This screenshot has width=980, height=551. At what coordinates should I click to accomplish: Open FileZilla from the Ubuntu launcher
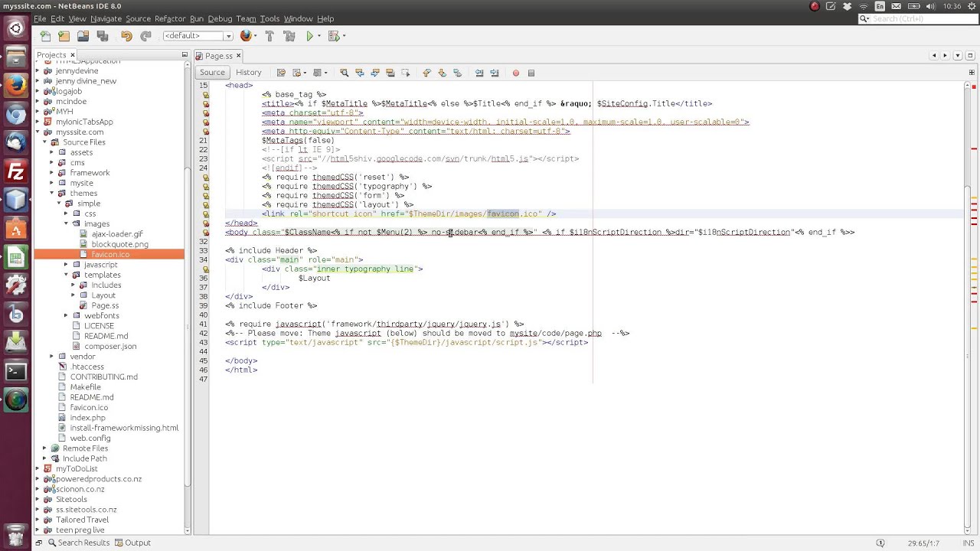(16, 171)
